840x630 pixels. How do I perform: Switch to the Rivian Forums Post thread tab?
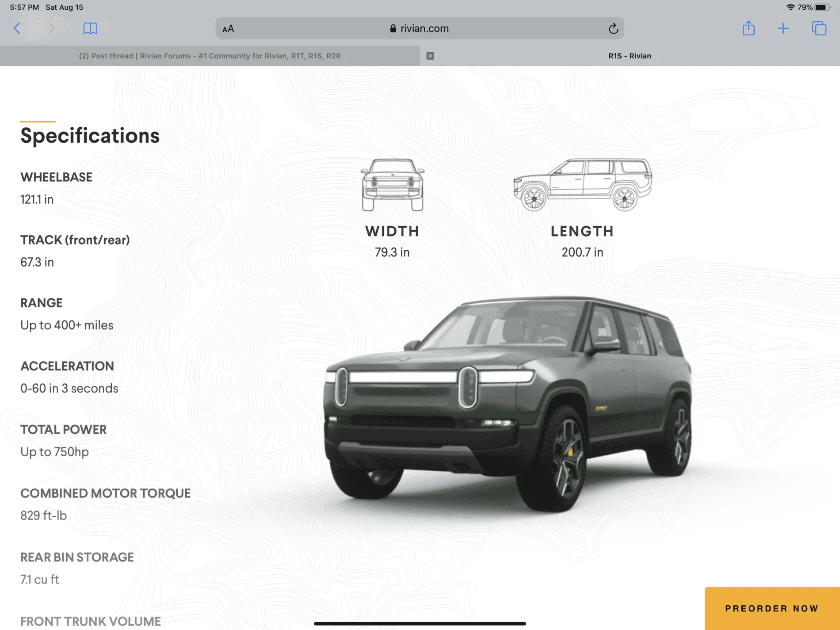tap(210, 56)
